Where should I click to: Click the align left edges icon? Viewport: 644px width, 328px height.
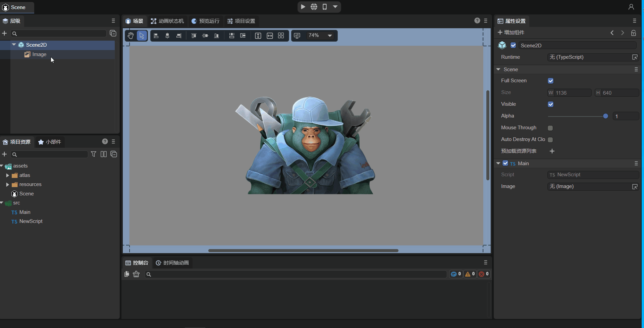156,36
